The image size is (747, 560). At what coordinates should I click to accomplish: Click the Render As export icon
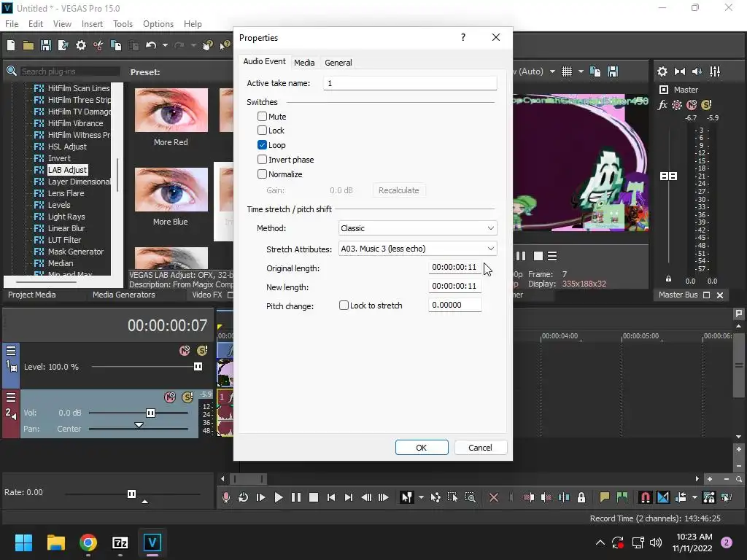[63, 45]
